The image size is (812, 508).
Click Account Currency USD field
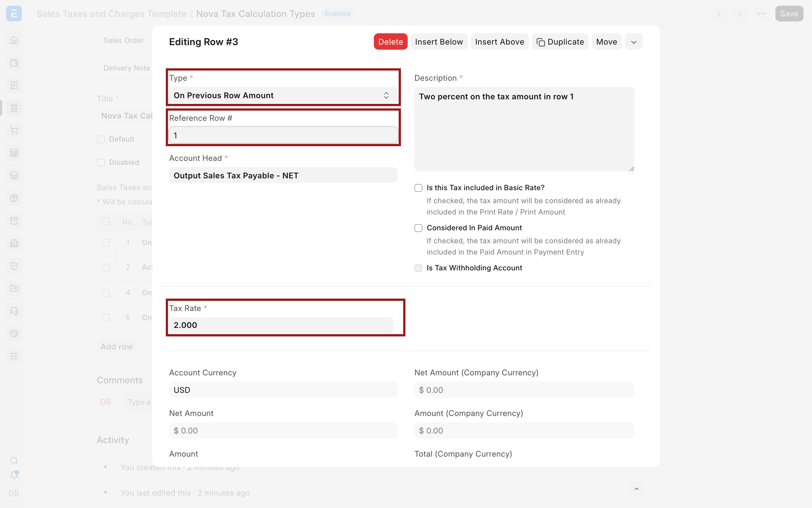283,390
